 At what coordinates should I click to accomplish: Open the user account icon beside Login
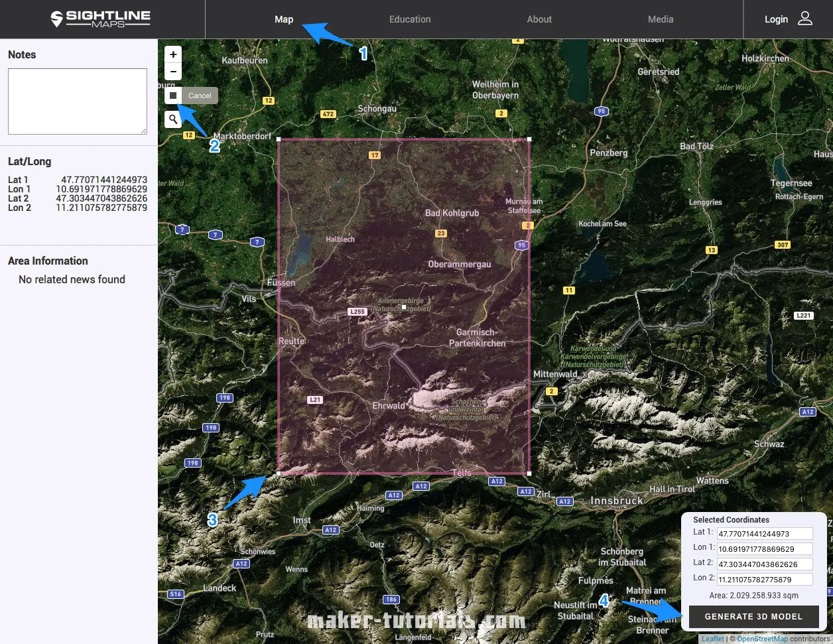(804, 19)
